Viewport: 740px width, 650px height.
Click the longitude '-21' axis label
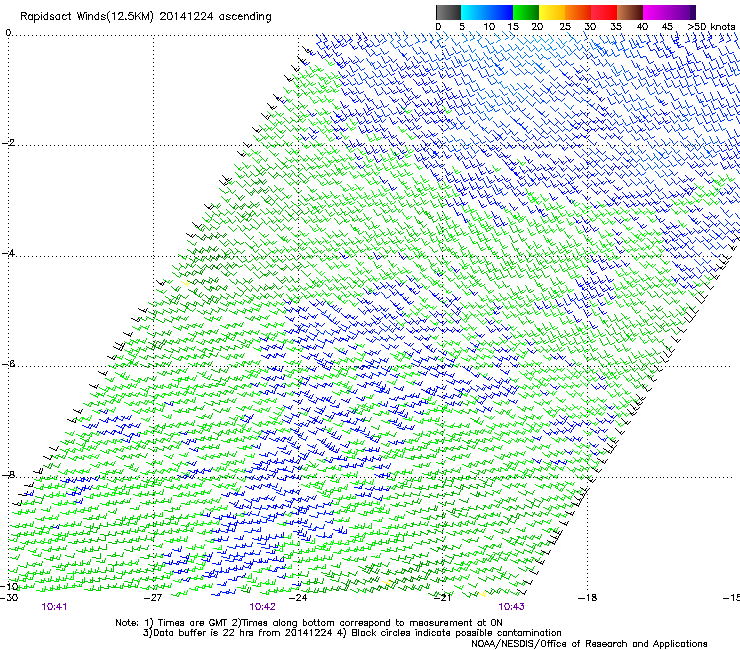click(443, 598)
